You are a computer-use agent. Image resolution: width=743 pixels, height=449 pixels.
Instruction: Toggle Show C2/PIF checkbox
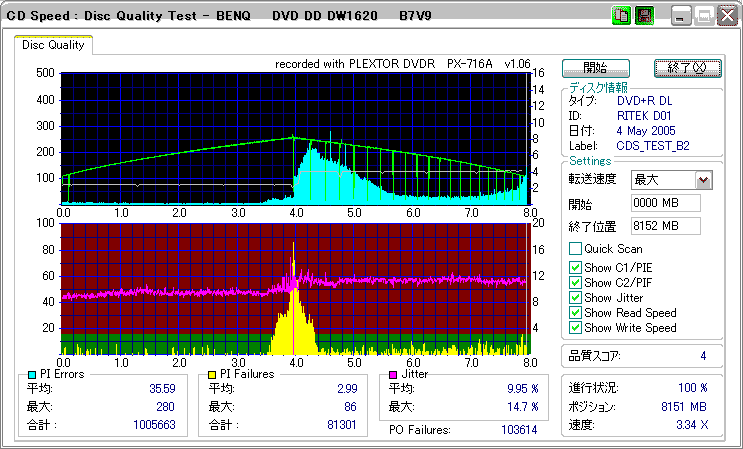[x=575, y=282]
